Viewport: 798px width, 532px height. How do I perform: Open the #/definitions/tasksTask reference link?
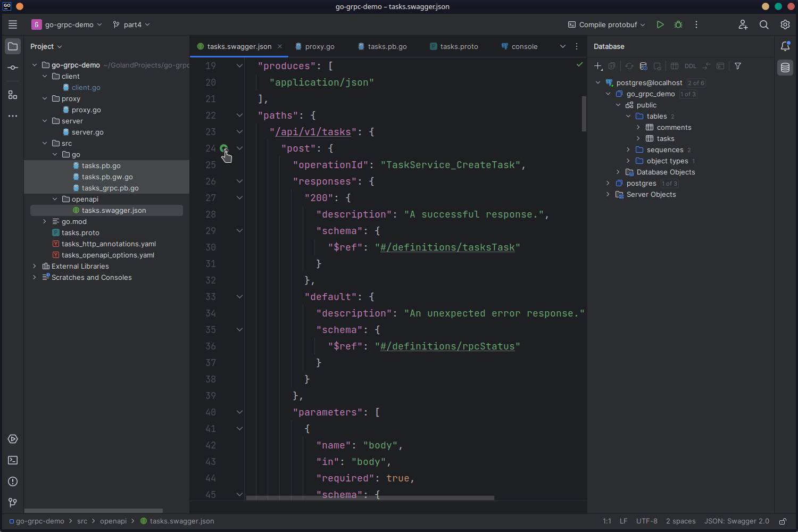click(x=447, y=247)
